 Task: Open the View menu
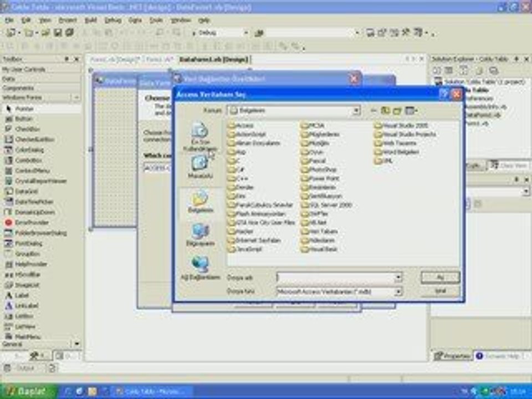coord(45,21)
